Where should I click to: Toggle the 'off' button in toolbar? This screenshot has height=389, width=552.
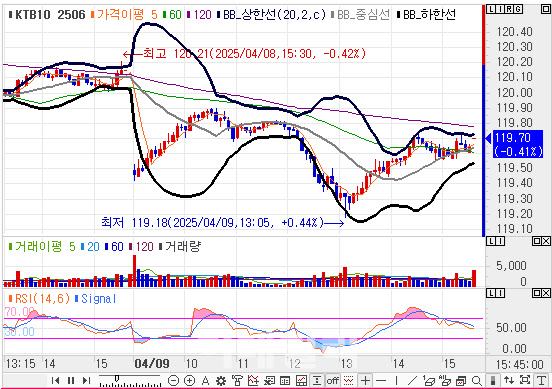click(333, 381)
